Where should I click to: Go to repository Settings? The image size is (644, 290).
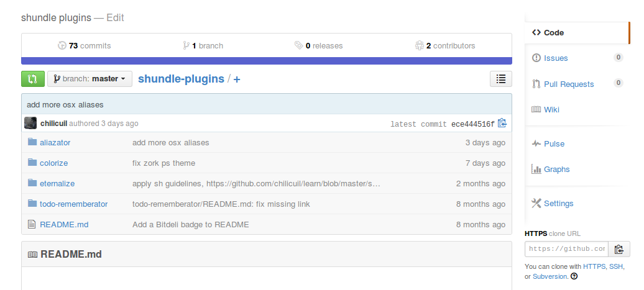point(558,203)
